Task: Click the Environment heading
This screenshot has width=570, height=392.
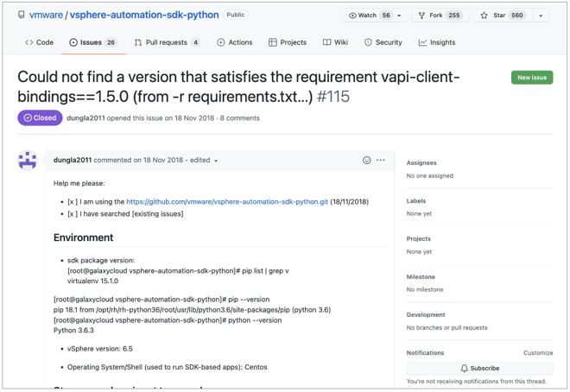Action: click(83, 237)
